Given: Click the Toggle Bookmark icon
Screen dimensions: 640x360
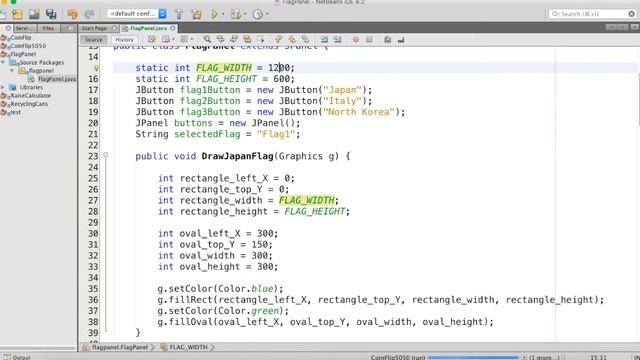Looking at the screenshot, I should [x=305, y=40].
